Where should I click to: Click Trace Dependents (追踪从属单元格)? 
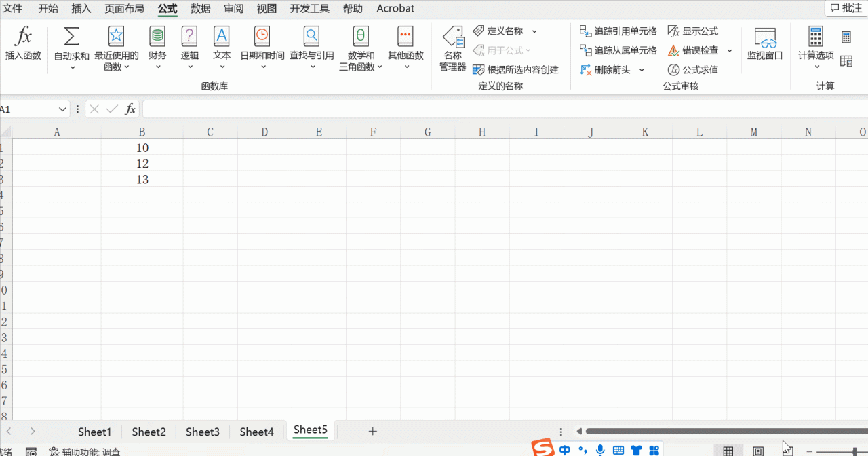[618, 50]
